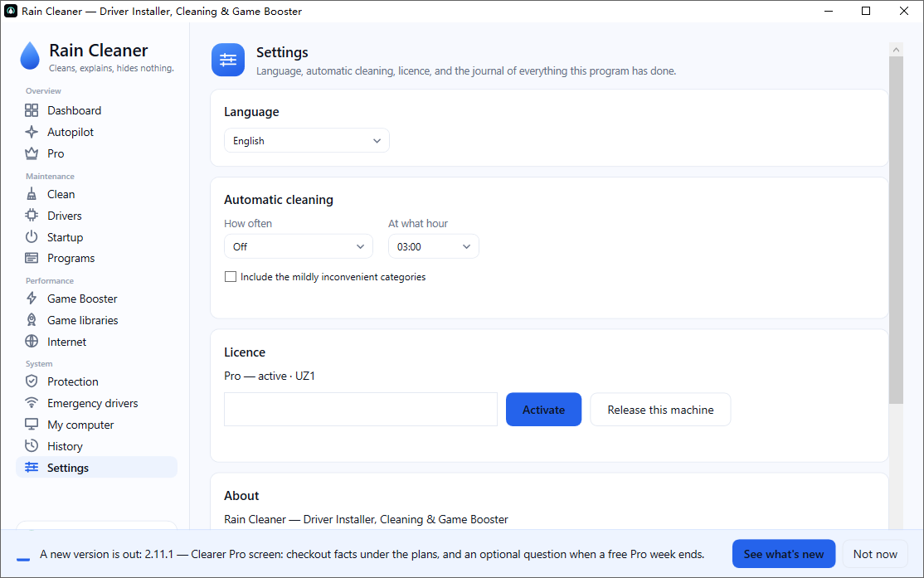The width and height of the screenshot is (924, 578).
Task: Click the Dashboard grid icon
Action: (x=32, y=110)
